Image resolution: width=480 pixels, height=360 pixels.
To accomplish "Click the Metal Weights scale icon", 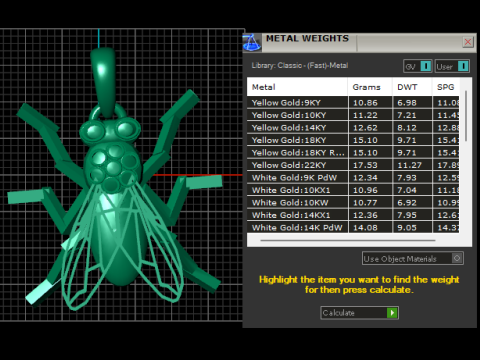I will pyautogui.click(x=252, y=42).
